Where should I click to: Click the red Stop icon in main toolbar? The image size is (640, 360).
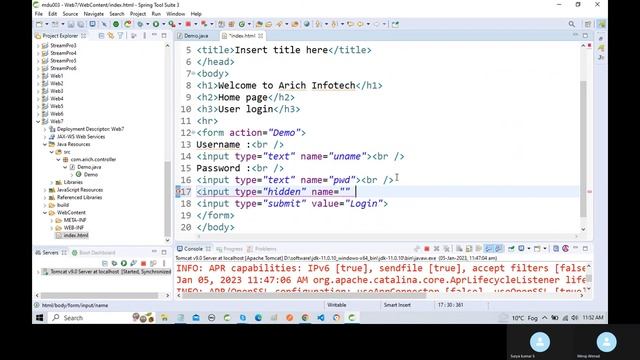tap(188, 24)
